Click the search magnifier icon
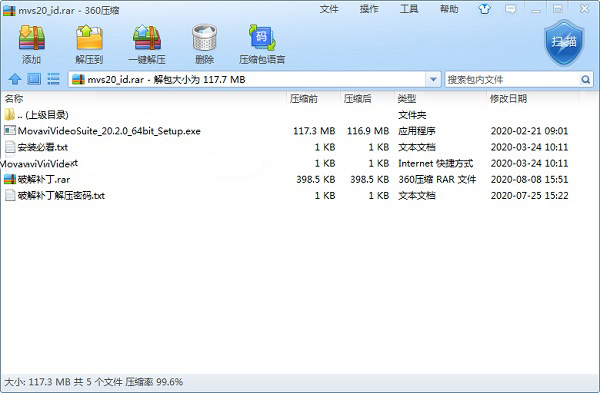 click(585, 80)
